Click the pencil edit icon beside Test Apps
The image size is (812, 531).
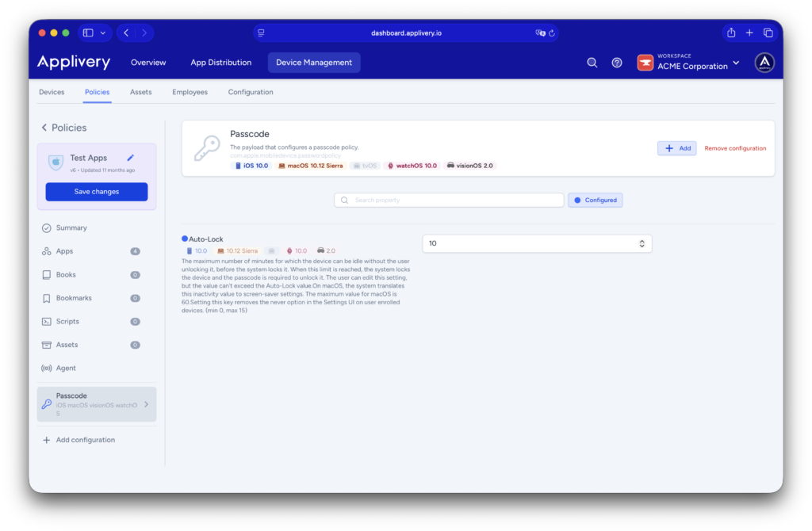pos(131,158)
